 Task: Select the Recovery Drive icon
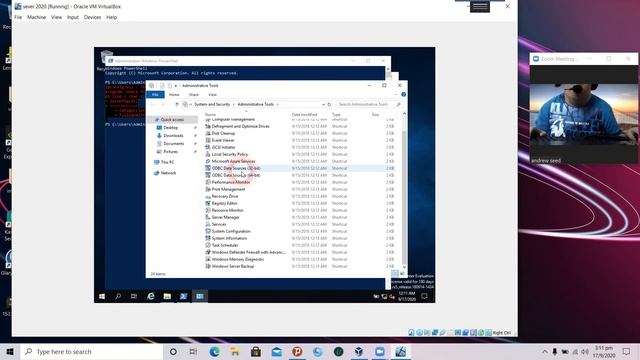(x=208, y=196)
